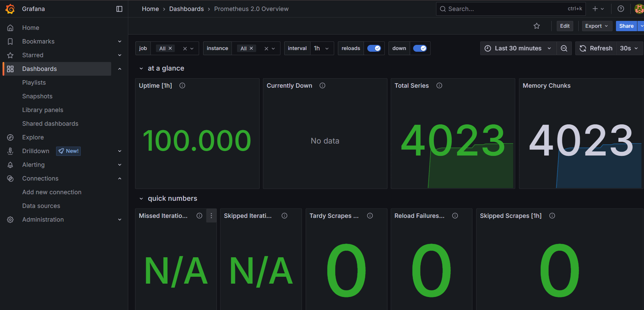The height and width of the screenshot is (310, 644).
Task: Toggle the sidebar dock menu icon
Action: (x=119, y=9)
